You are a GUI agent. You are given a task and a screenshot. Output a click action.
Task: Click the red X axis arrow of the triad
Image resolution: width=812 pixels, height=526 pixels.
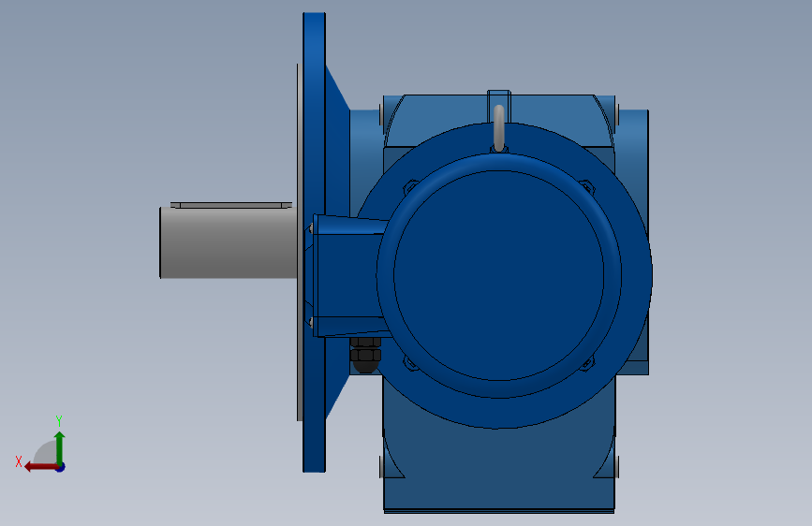[x=40, y=467]
